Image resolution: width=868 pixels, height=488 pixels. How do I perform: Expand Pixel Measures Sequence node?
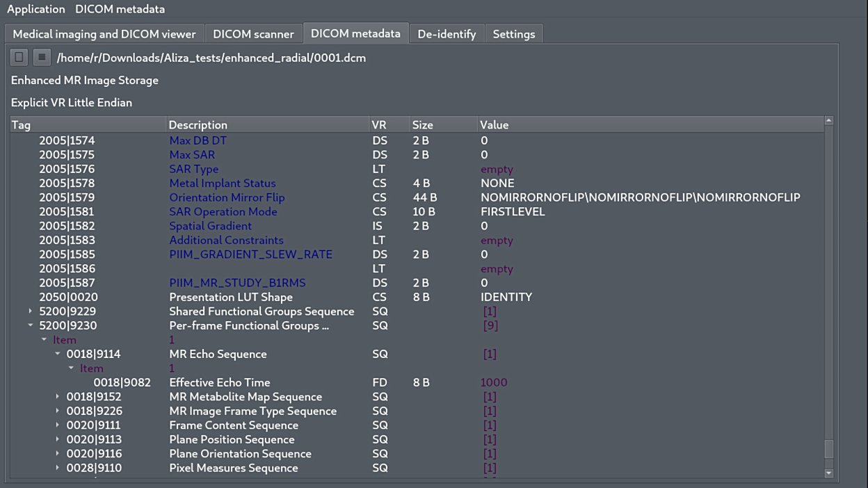58,468
